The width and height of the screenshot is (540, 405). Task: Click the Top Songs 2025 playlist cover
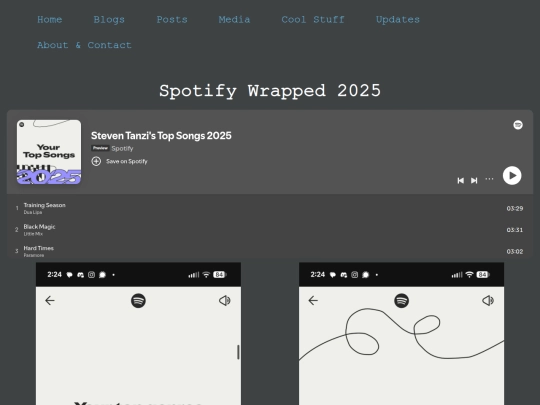[x=49, y=152]
